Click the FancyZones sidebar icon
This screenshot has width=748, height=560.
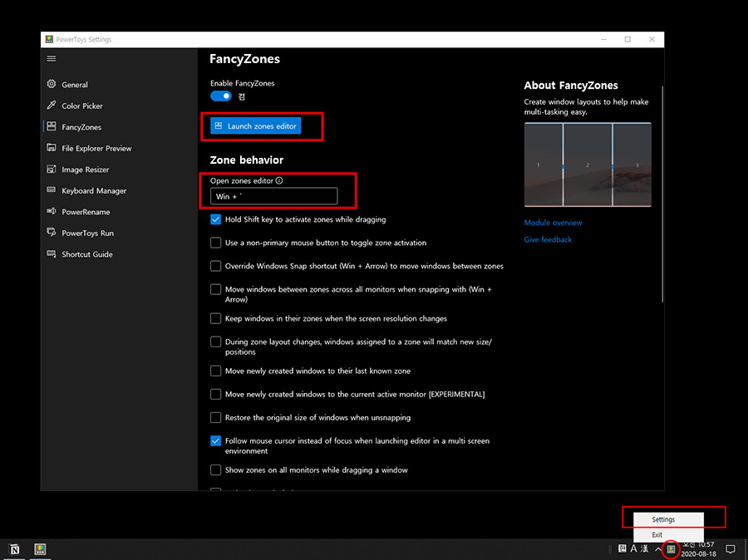tap(52, 126)
